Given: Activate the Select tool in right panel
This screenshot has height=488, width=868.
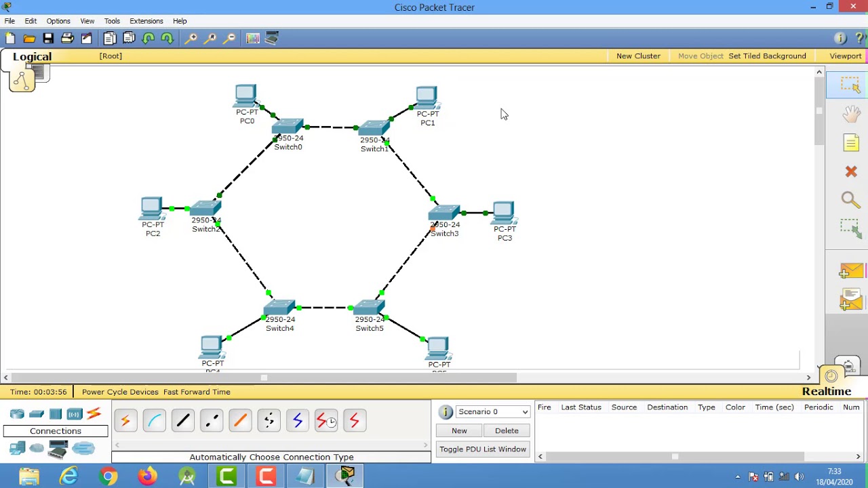Looking at the screenshot, I should coord(850,85).
